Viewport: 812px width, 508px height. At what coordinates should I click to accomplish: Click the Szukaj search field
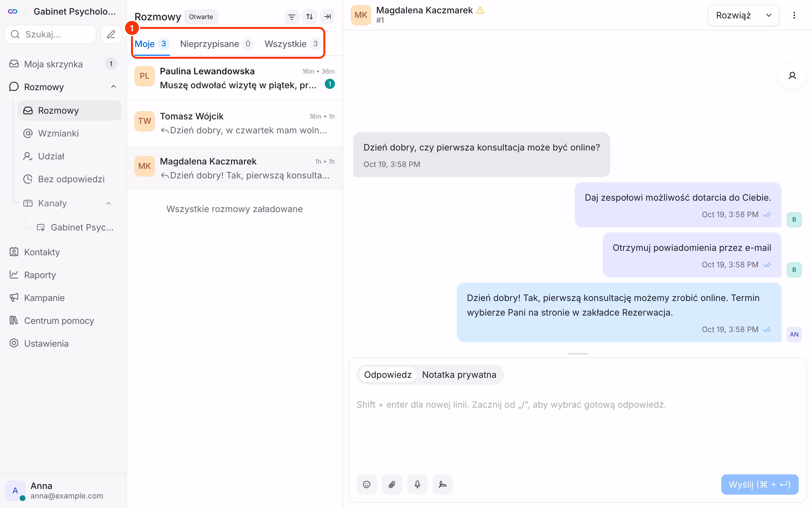50,34
